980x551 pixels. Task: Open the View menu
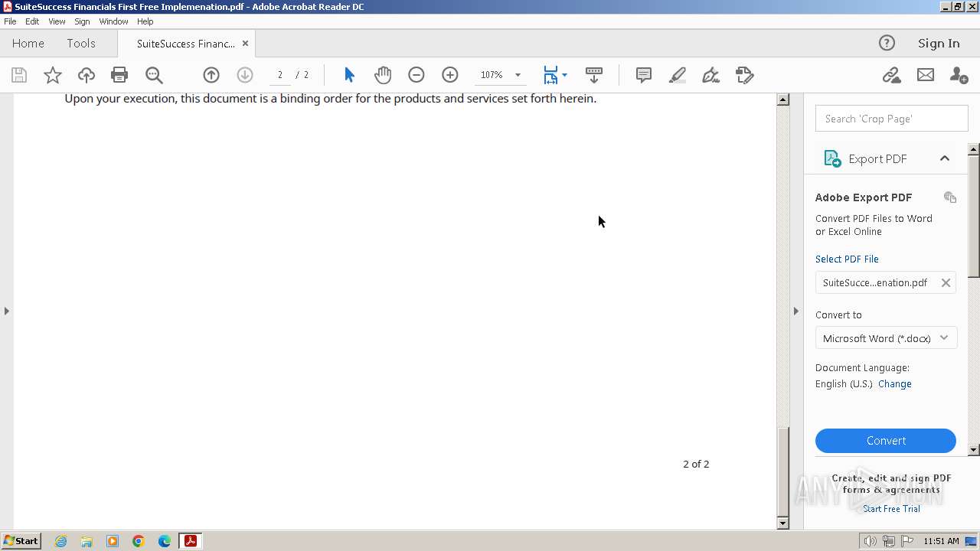(x=57, y=21)
